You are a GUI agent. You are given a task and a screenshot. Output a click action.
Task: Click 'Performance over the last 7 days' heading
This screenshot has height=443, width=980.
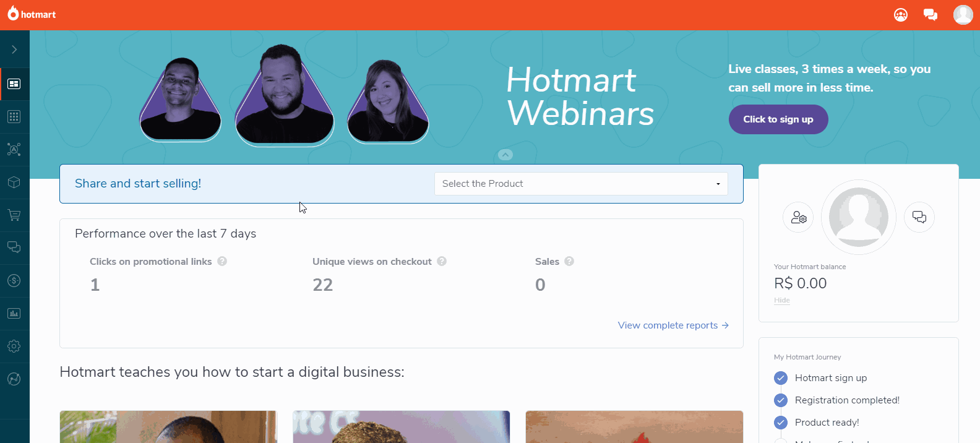166,234
